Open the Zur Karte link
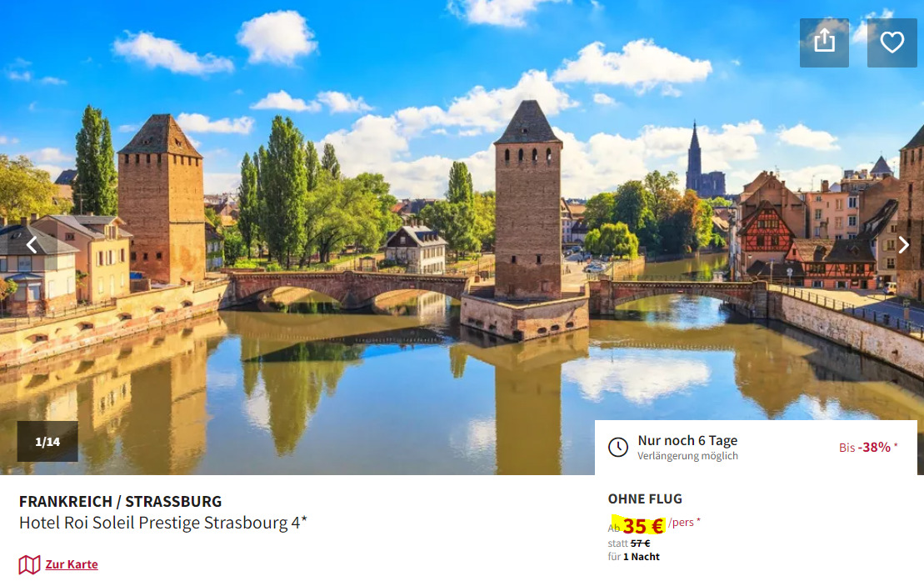 [72, 564]
